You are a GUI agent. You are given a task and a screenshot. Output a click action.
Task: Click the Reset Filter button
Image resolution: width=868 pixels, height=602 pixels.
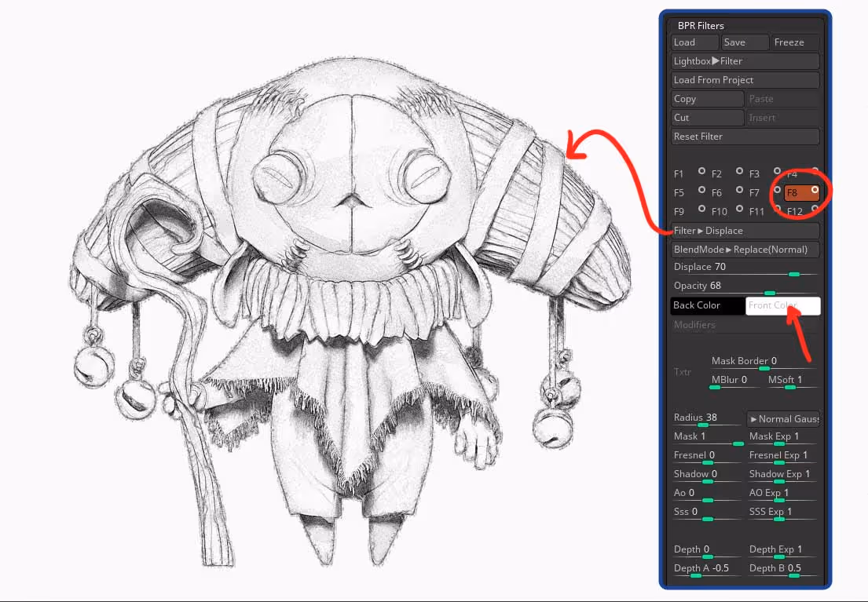tap(745, 137)
